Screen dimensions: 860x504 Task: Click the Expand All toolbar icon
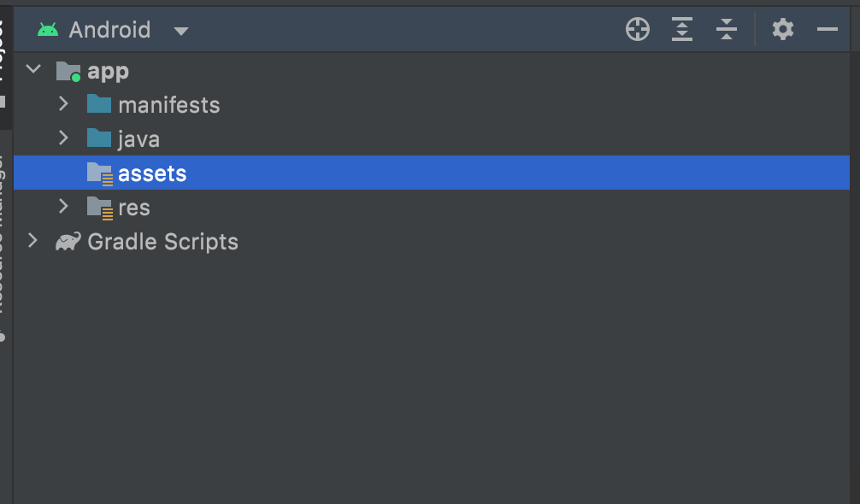tap(682, 30)
